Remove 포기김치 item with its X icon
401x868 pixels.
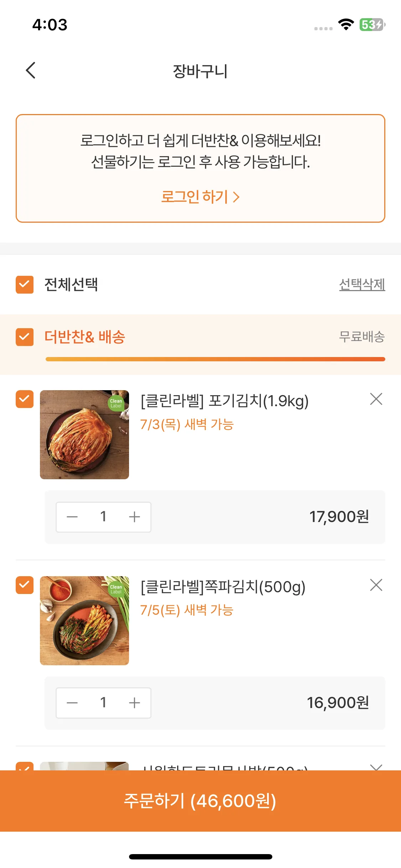pyautogui.click(x=376, y=399)
